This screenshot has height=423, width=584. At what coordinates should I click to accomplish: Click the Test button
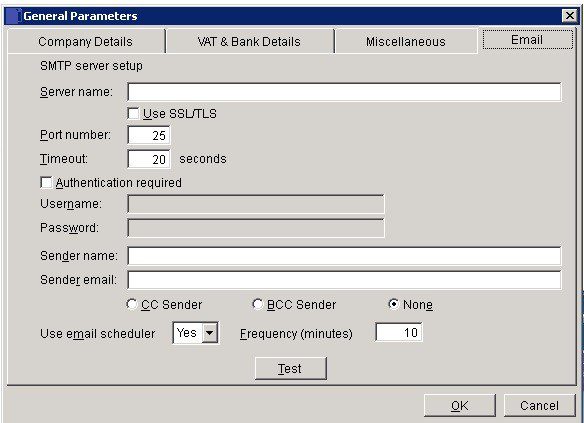point(291,368)
